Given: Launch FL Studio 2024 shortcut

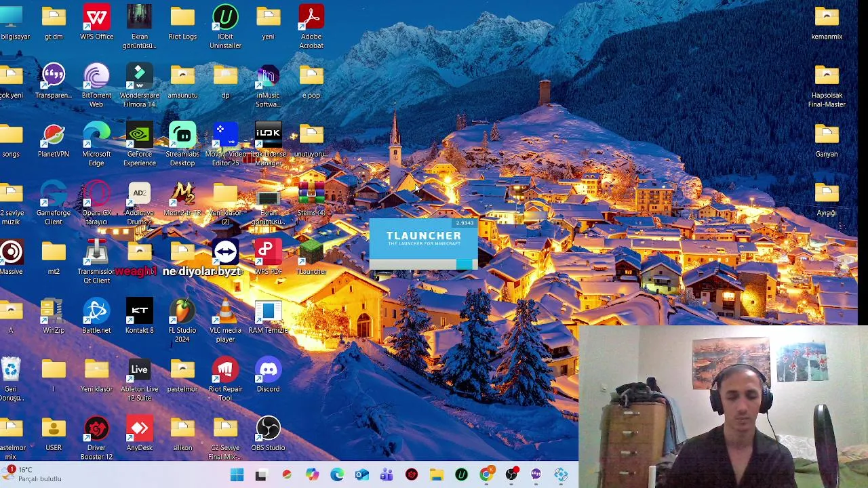Looking at the screenshot, I should pos(182,321).
